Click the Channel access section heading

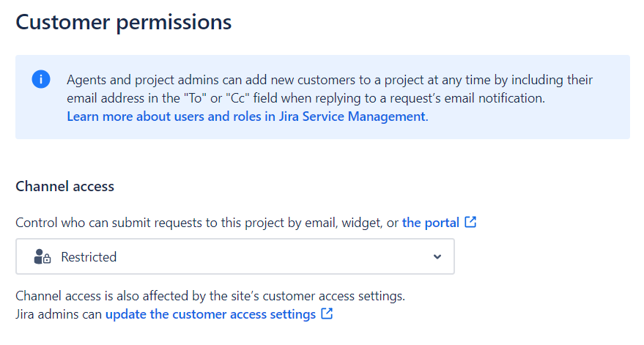point(65,187)
